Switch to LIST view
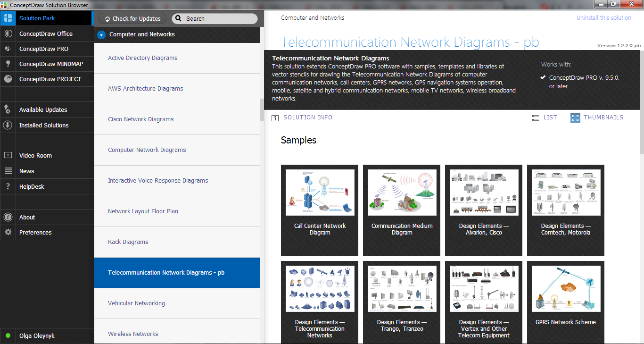The height and width of the screenshot is (344, 644). coord(550,117)
